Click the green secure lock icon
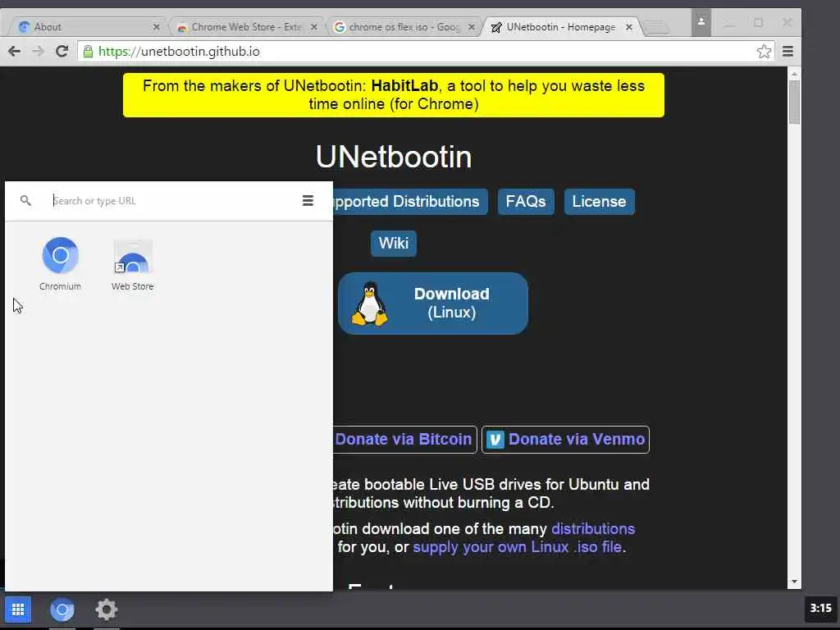840x630 pixels. point(88,52)
